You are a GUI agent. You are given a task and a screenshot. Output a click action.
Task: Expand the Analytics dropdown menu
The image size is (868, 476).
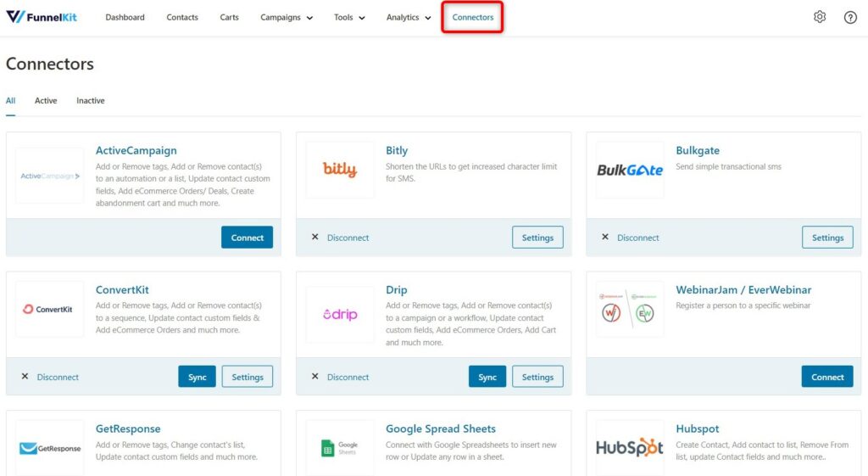[409, 17]
